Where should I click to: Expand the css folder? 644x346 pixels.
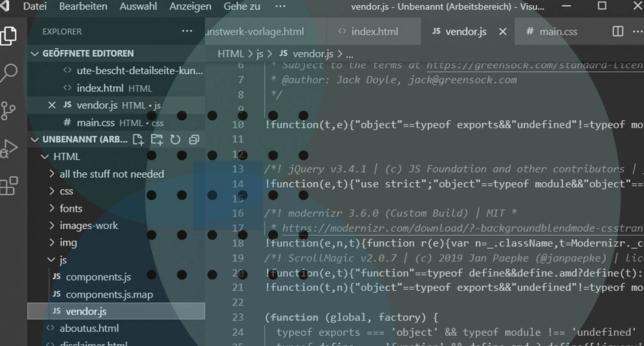tap(116, 191)
